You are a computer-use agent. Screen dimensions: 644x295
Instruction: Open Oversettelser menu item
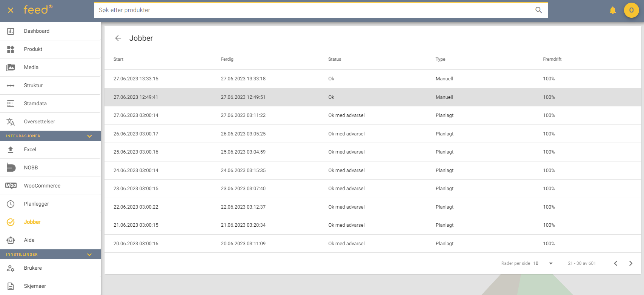click(50, 122)
